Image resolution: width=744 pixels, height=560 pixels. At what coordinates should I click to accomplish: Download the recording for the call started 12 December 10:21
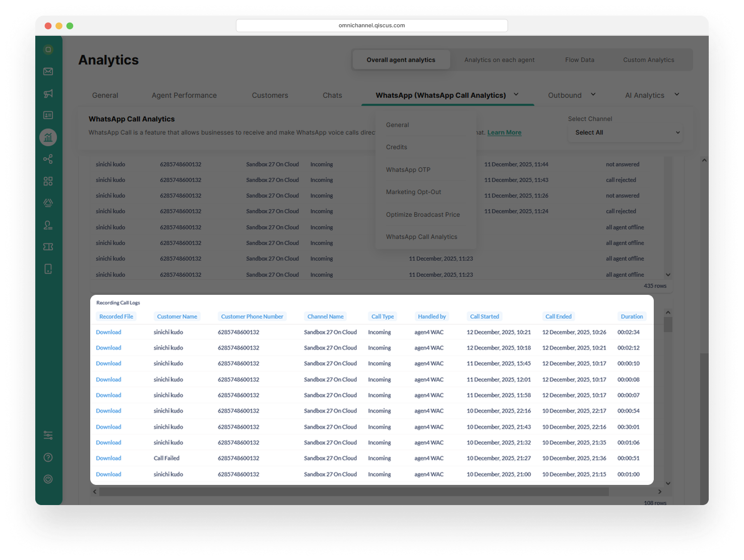click(108, 332)
